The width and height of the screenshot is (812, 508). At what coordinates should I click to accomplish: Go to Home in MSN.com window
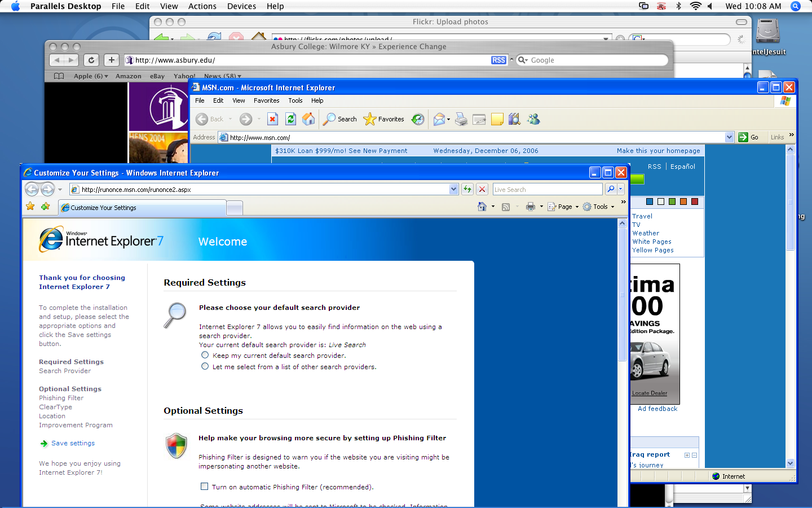tap(308, 119)
